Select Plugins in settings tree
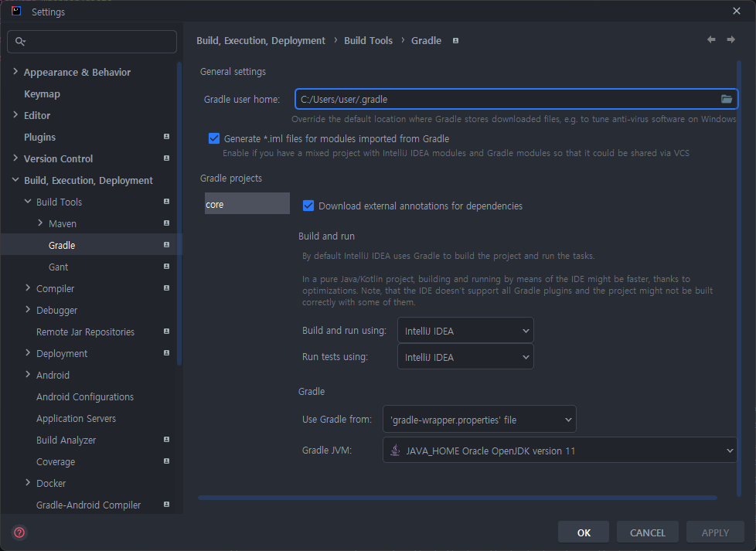Screen dimensions: 756x551 coord(39,138)
